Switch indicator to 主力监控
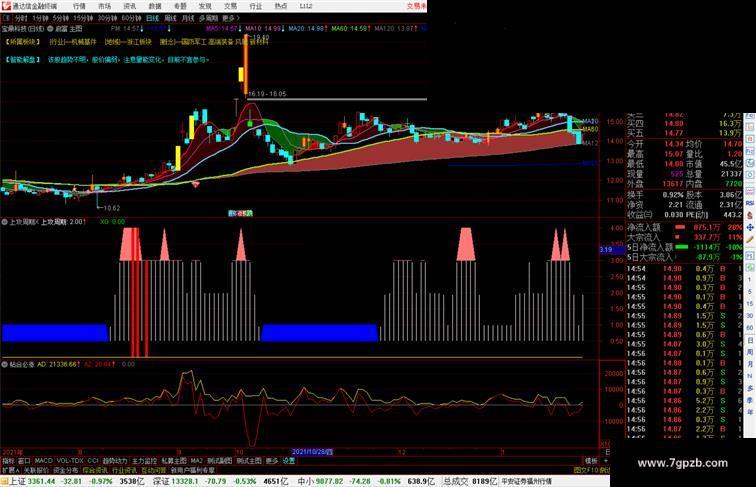 click(145, 461)
